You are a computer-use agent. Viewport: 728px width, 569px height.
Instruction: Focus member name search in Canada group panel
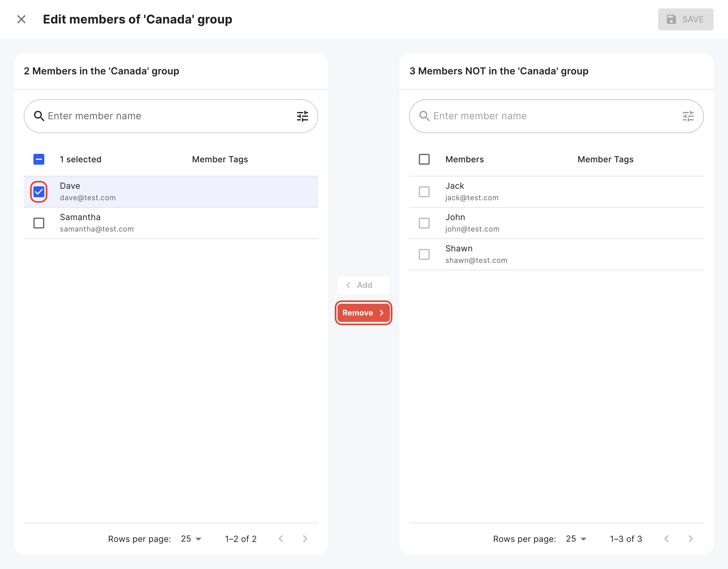point(171,116)
